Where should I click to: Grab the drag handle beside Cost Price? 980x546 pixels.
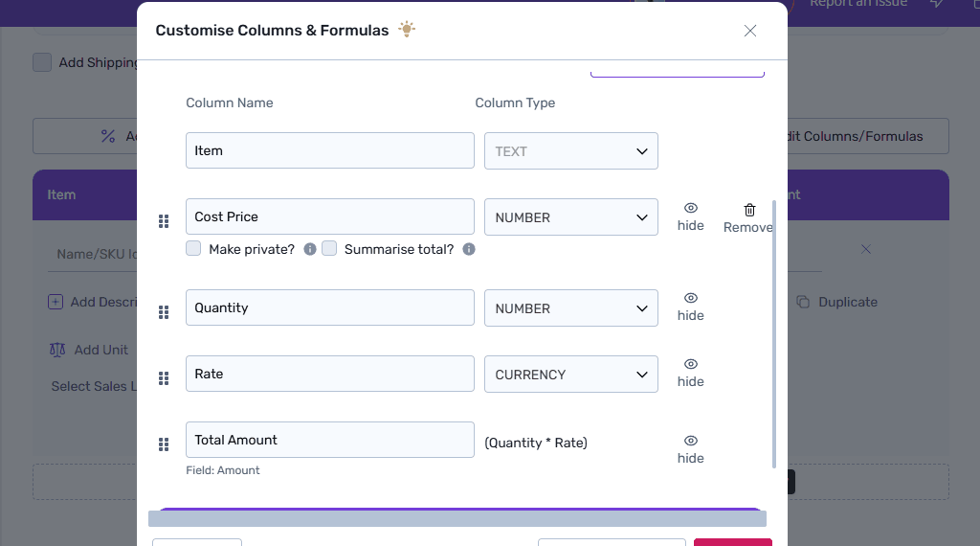(x=164, y=221)
